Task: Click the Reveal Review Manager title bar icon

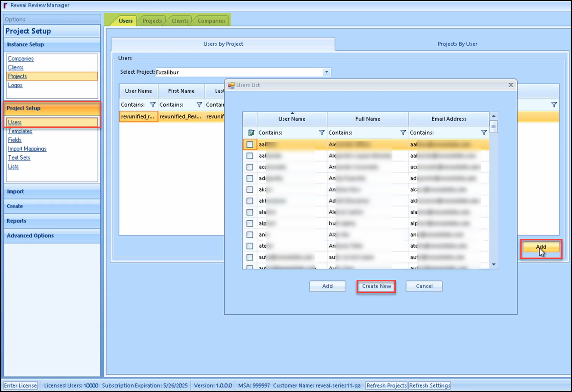Action: [6, 5]
